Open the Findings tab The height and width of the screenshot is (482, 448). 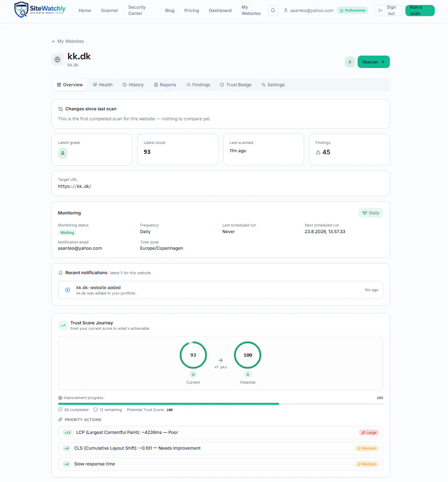tap(198, 85)
